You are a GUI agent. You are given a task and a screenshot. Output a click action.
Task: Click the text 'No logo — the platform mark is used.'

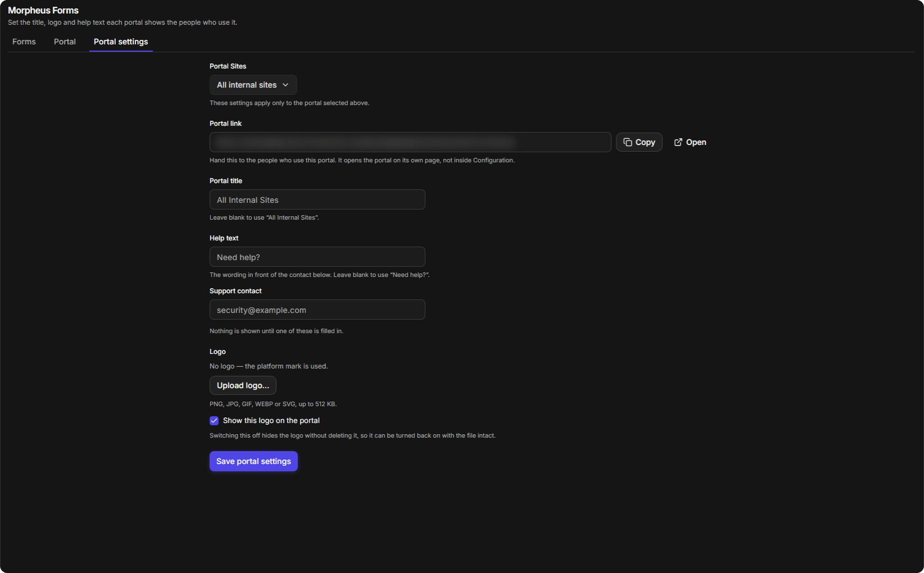tap(269, 366)
